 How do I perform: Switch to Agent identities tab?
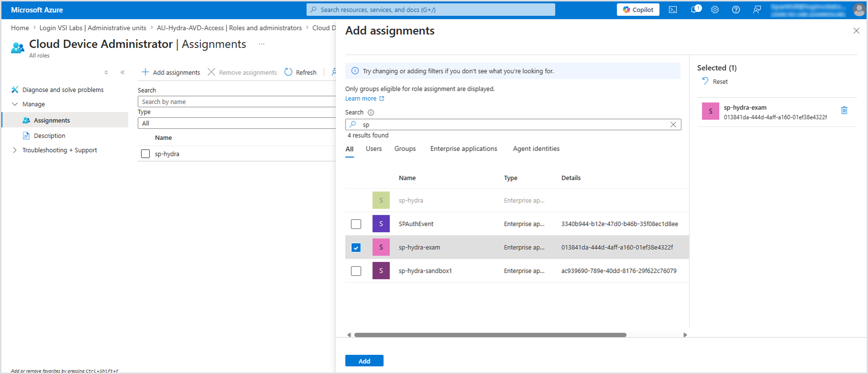(x=536, y=149)
